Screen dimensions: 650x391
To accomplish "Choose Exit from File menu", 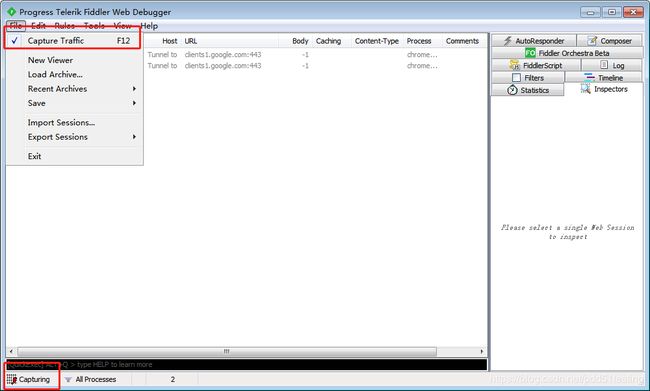I will pos(34,156).
